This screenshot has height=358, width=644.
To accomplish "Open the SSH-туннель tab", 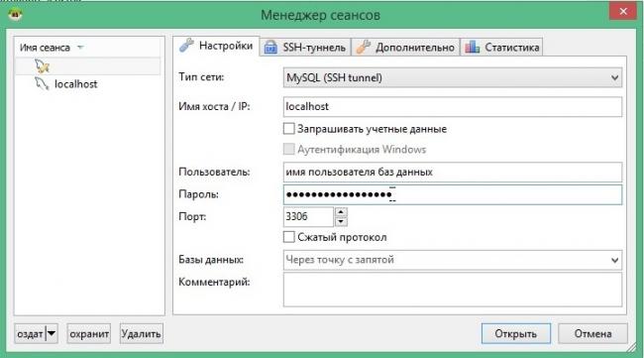I will point(305,48).
